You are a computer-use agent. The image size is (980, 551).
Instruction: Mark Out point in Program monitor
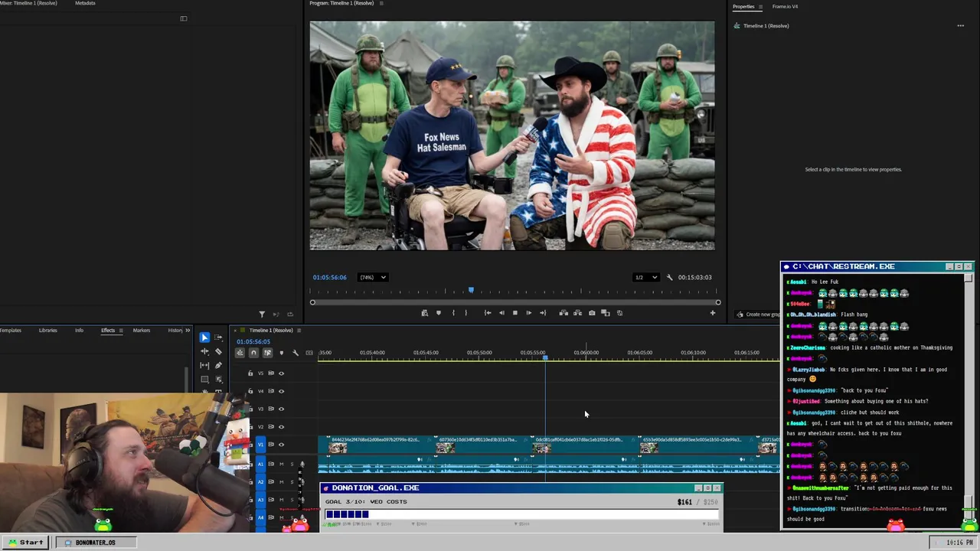[x=466, y=313]
